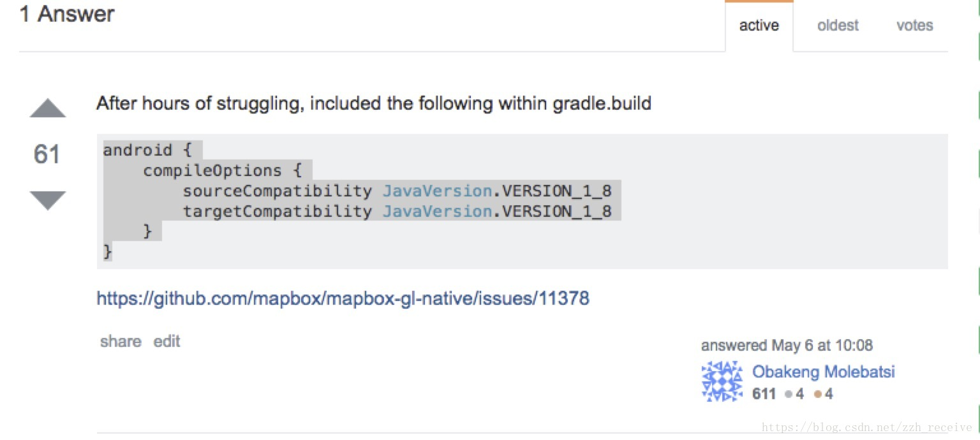
Task: Click the answered May 6 timestamp
Action: 787,346
